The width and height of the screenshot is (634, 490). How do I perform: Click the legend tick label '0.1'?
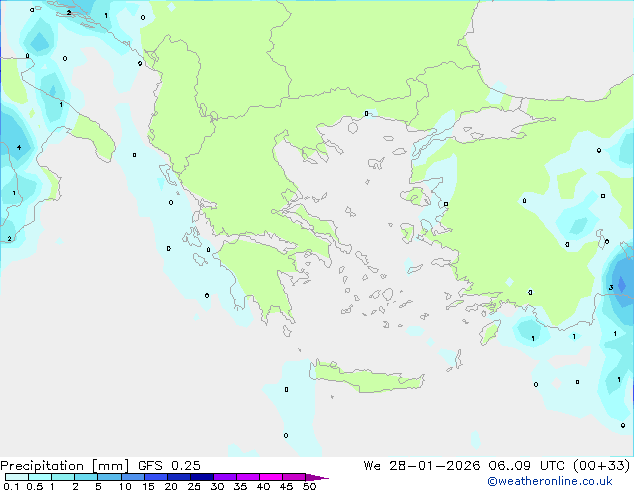11,486
